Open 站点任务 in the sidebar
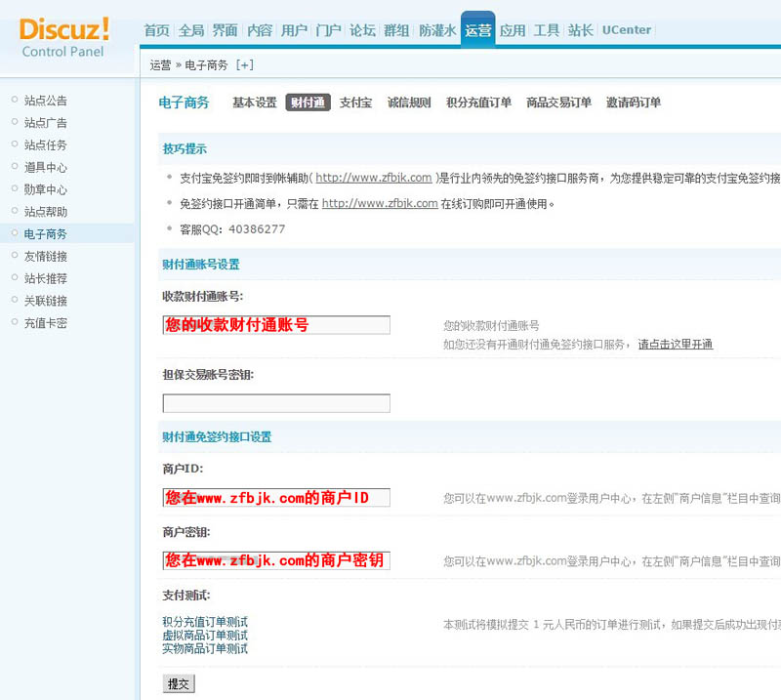 [45, 145]
